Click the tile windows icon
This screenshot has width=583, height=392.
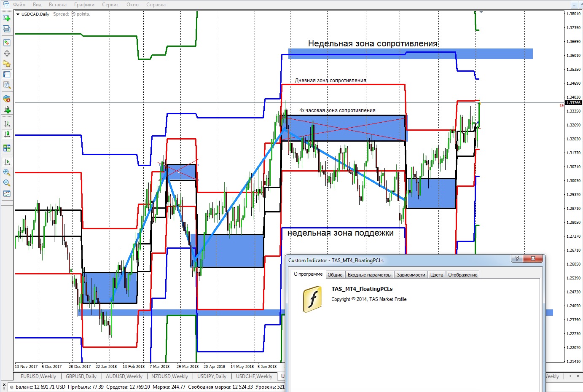click(x=7, y=148)
